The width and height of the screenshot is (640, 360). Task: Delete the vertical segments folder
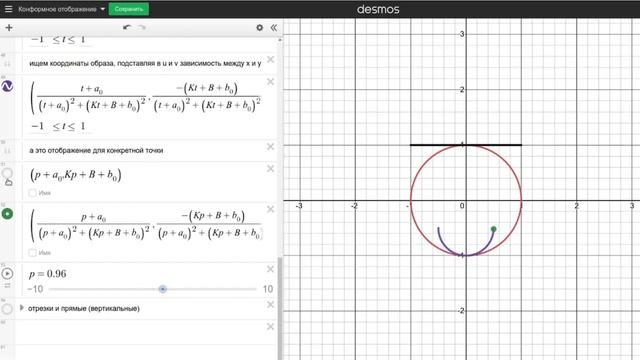click(270, 304)
